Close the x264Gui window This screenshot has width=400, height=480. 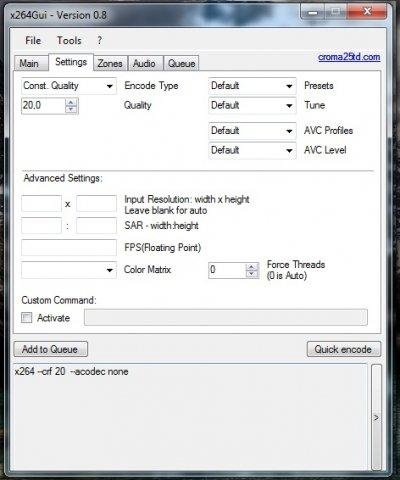click(x=368, y=12)
